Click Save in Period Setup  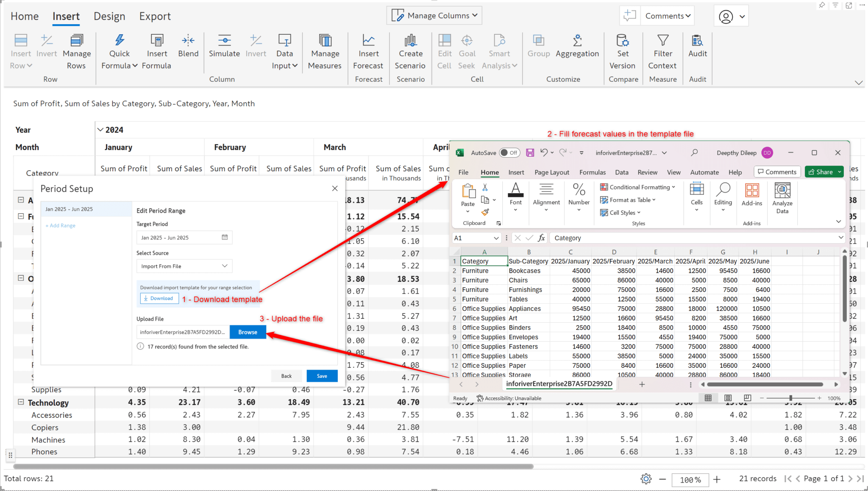pos(322,376)
